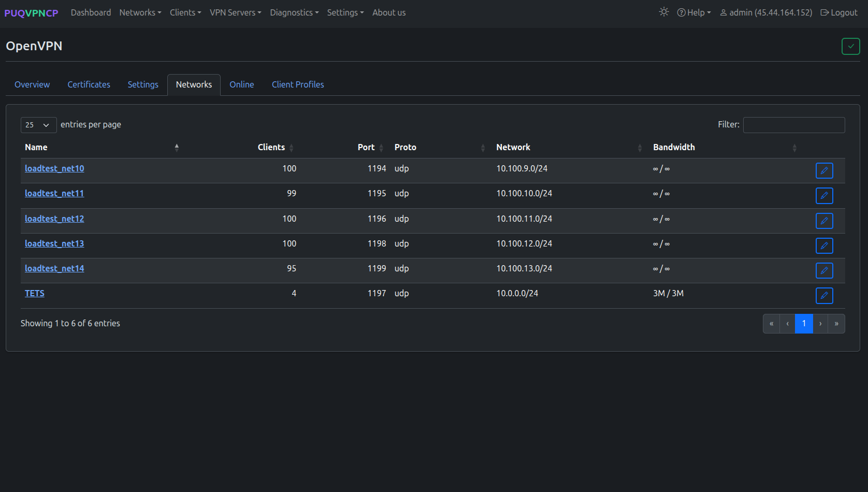The image size is (868, 492).
Task: Switch to the Overview tab
Action: coord(32,84)
